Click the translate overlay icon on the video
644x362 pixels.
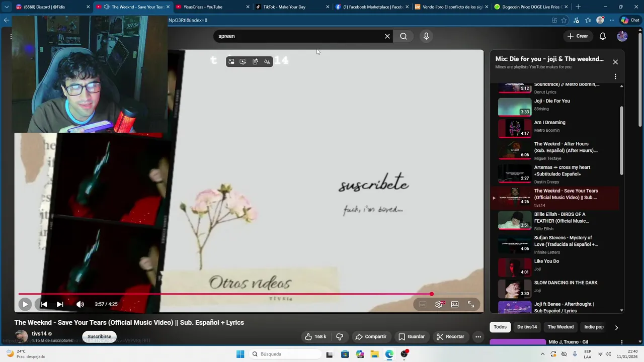pyautogui.click(x=267, y=62)
